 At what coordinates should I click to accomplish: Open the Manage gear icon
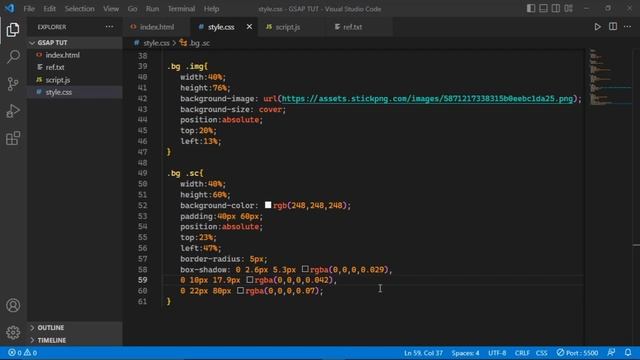13,333
